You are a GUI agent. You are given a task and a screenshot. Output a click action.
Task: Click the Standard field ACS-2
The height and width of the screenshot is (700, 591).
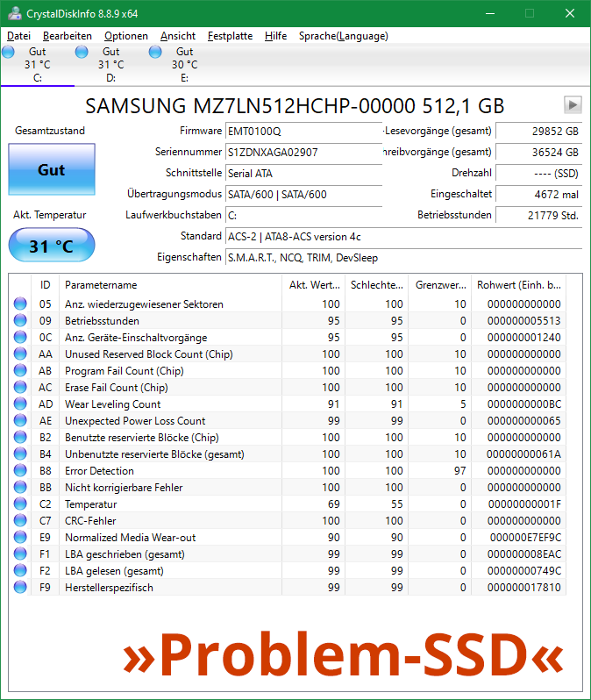(x=404, y=237)
